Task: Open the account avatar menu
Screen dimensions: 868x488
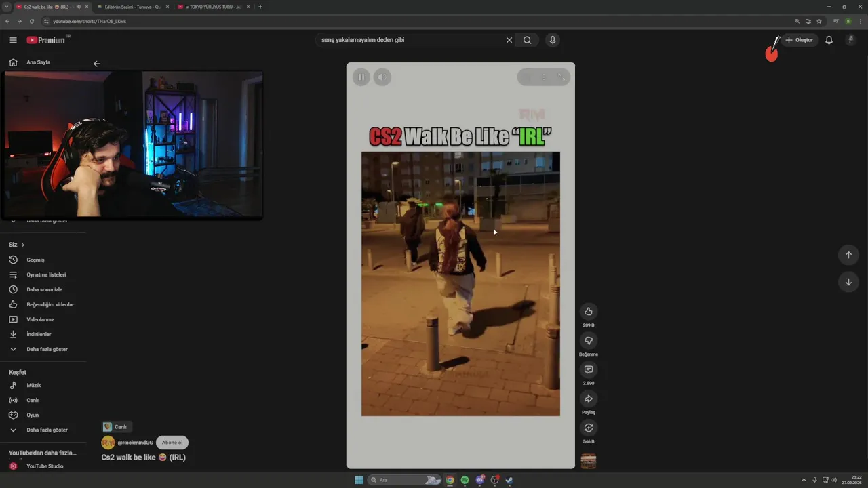Action: [850, 40]
